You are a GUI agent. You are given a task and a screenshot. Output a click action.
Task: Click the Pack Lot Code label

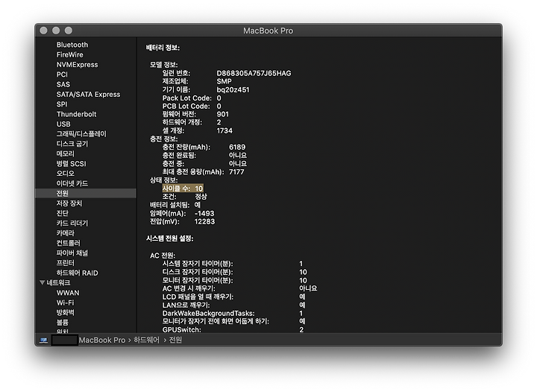coord(187,98)
